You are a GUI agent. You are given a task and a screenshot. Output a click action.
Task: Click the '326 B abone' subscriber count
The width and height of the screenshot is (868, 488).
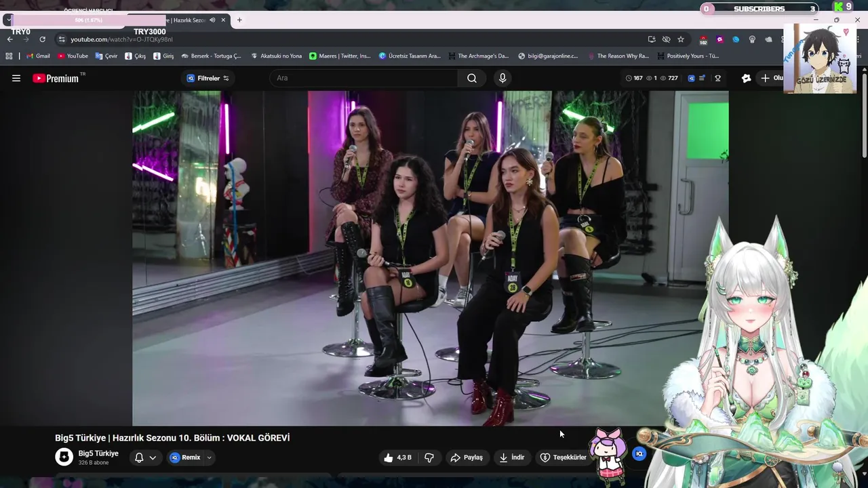point(94,463)
